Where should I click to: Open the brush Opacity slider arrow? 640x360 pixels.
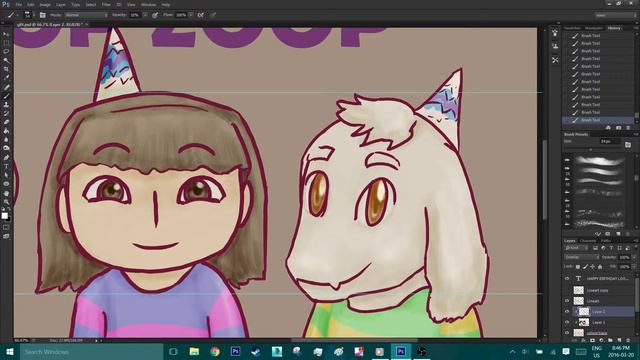145,15
